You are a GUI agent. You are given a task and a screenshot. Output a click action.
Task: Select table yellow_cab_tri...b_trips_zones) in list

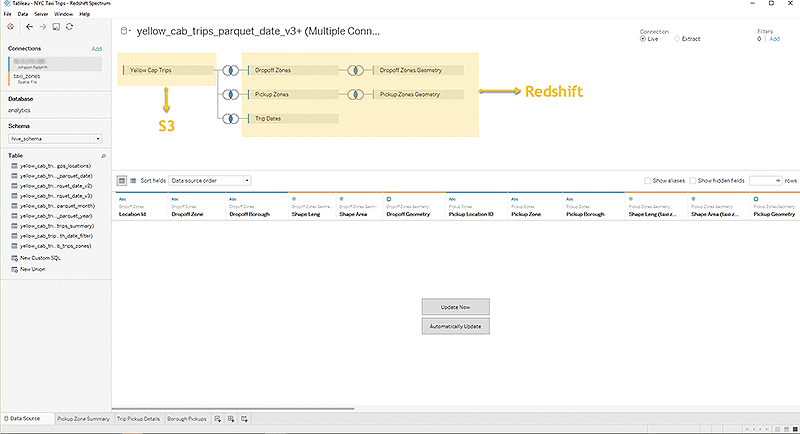55,246
